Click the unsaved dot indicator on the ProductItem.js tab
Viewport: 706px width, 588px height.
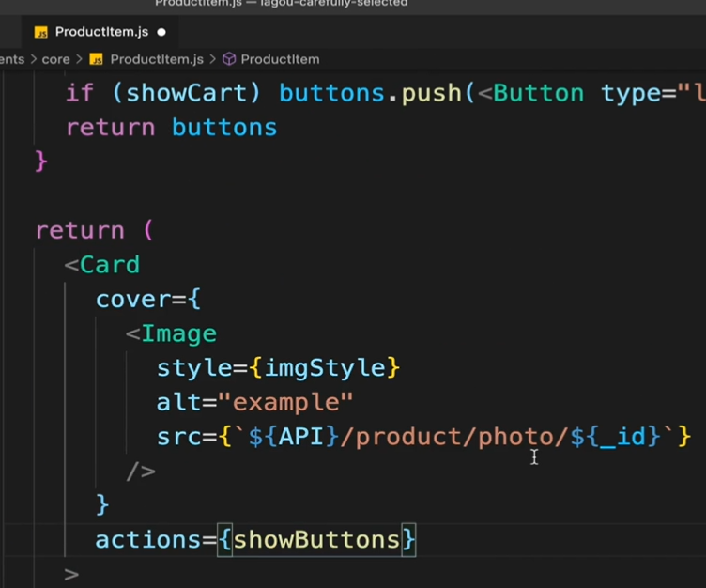pyautogui.click(x=161, y=32)
